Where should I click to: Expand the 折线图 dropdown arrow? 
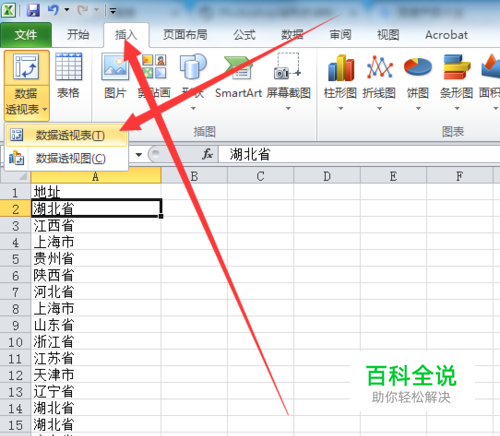pyautogui.click(x=379, y=109)
